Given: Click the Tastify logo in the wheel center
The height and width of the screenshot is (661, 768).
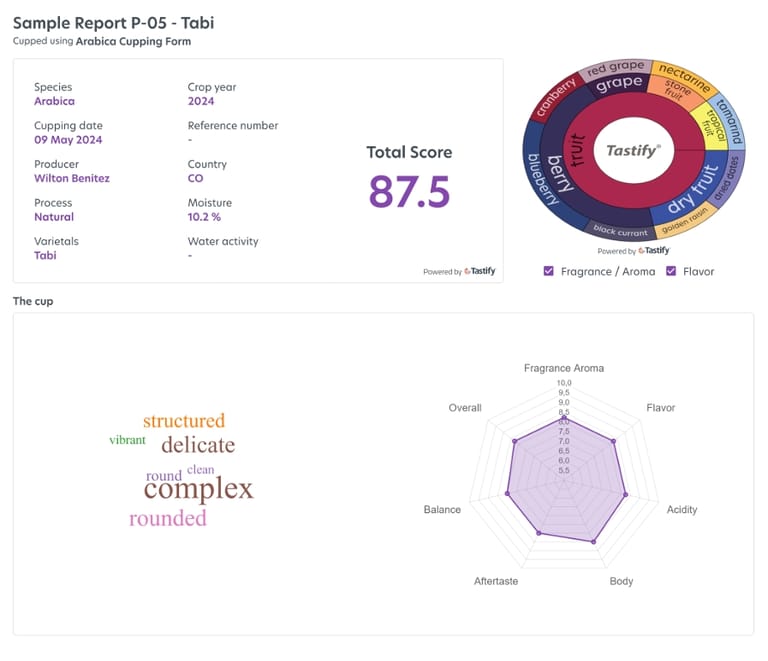Looking at the screenshot, I should click(x=633, y=151).
